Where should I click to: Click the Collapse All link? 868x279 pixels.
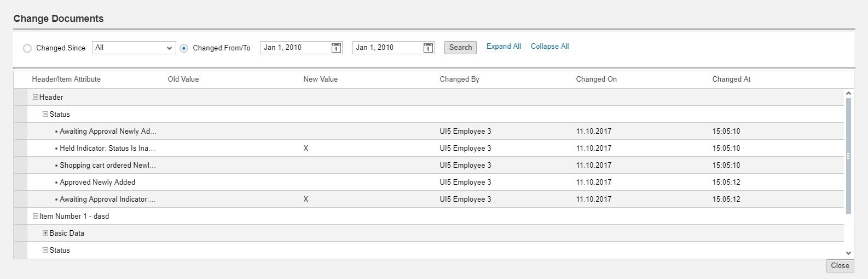click(549, 47)
